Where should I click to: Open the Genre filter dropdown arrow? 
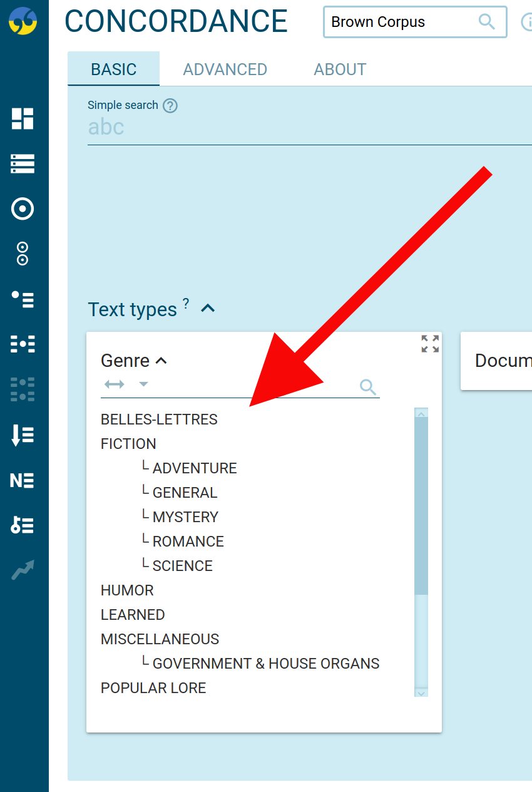pyautogui.click(x=143, y=384)
